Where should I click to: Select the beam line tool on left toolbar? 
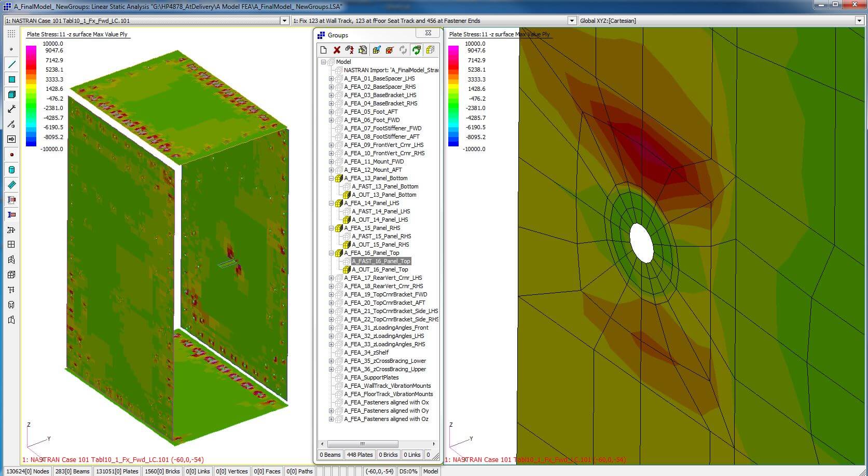pyautogui.click(x=11, y=64)
